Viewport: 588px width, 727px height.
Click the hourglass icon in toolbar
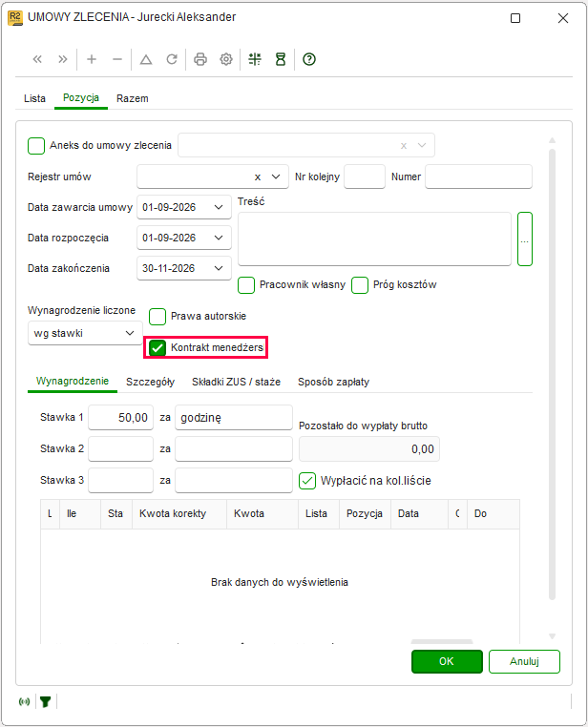[281, 59]
